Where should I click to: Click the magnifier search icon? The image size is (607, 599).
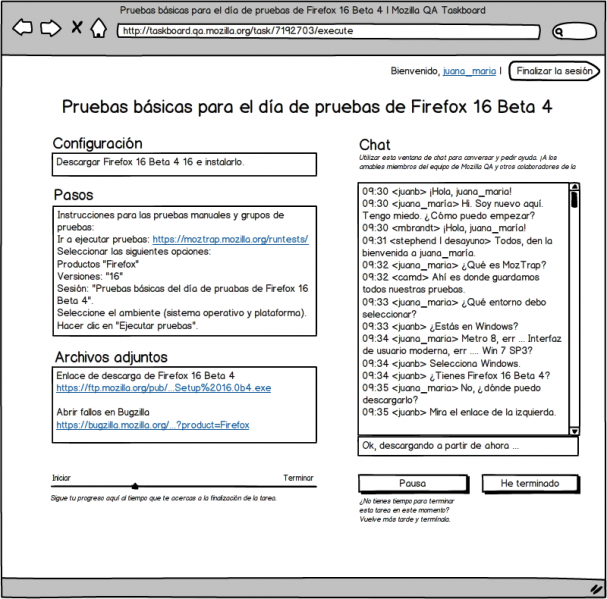(559, 32)
